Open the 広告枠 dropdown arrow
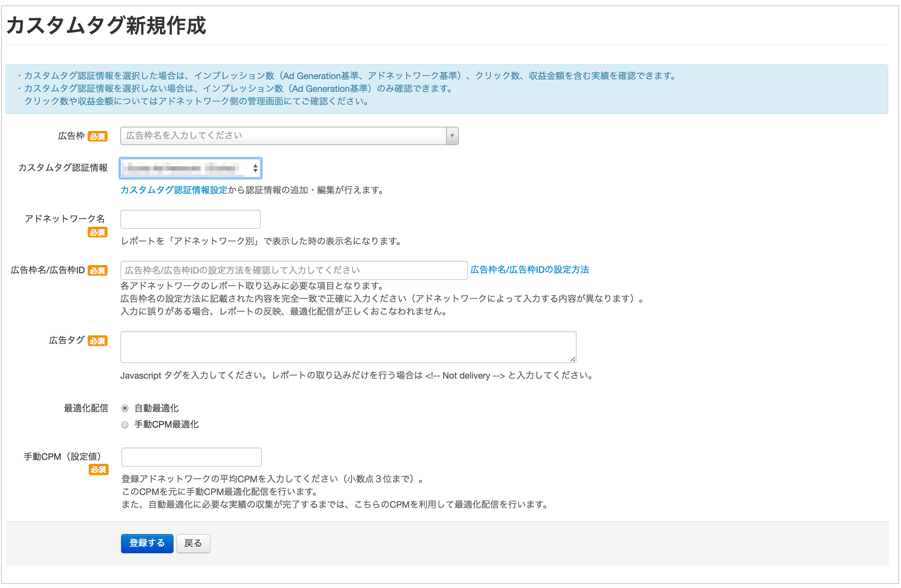 point(452,136)
